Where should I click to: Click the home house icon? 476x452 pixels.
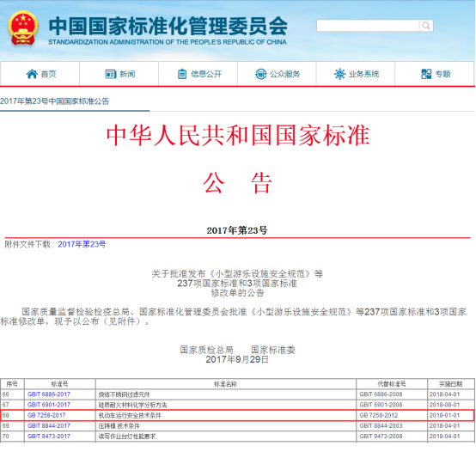[32, 74]
